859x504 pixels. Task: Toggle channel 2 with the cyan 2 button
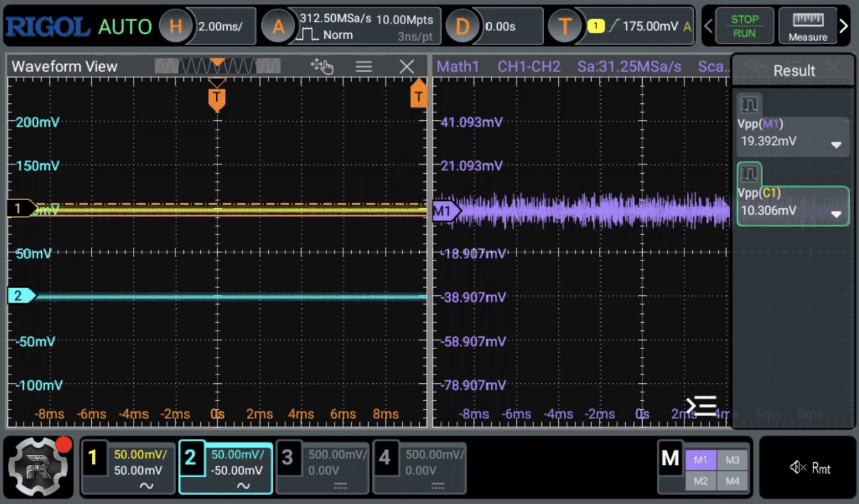[191, 457]
